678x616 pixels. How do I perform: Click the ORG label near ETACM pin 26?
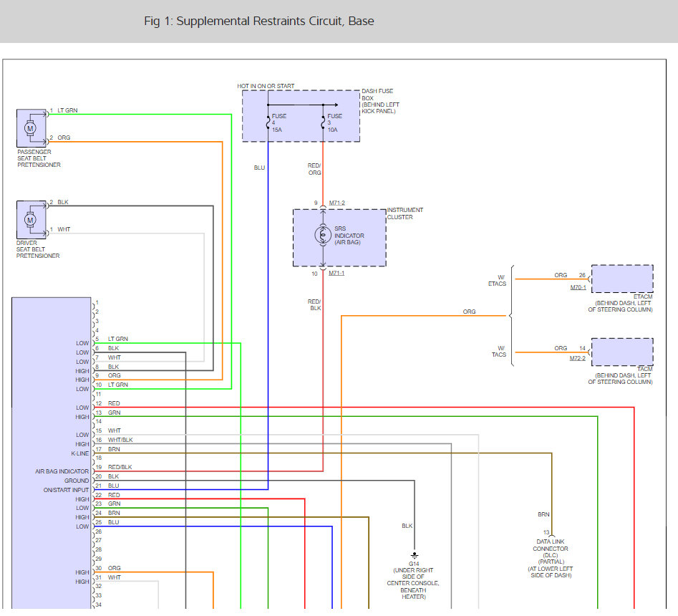[x=561, y=275]
